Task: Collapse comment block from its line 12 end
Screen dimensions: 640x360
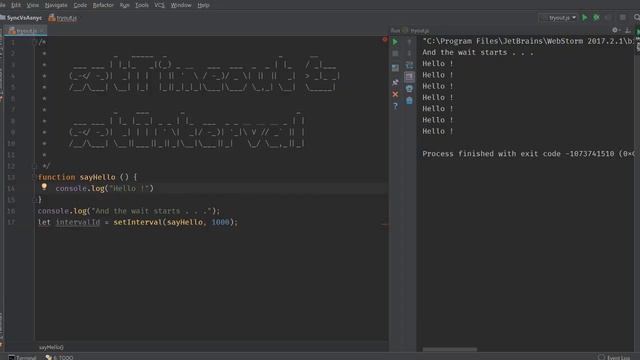Action: 34,166
